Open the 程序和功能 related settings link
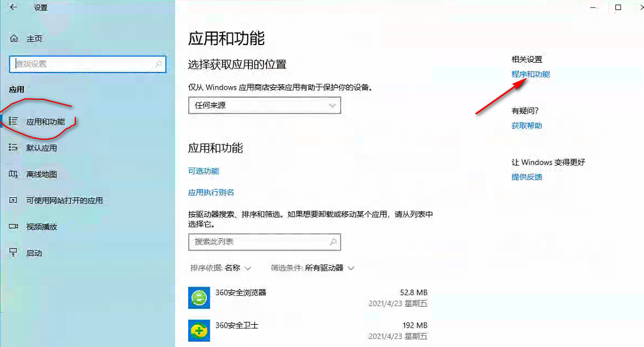This screenshot has height=347, width=644. click(x=531, y=74)
